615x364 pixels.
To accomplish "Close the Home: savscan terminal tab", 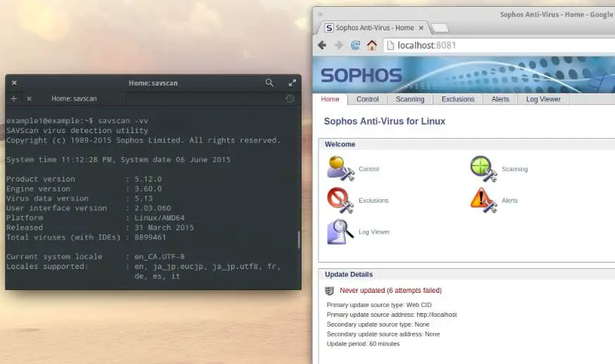I will coord(29,99).
